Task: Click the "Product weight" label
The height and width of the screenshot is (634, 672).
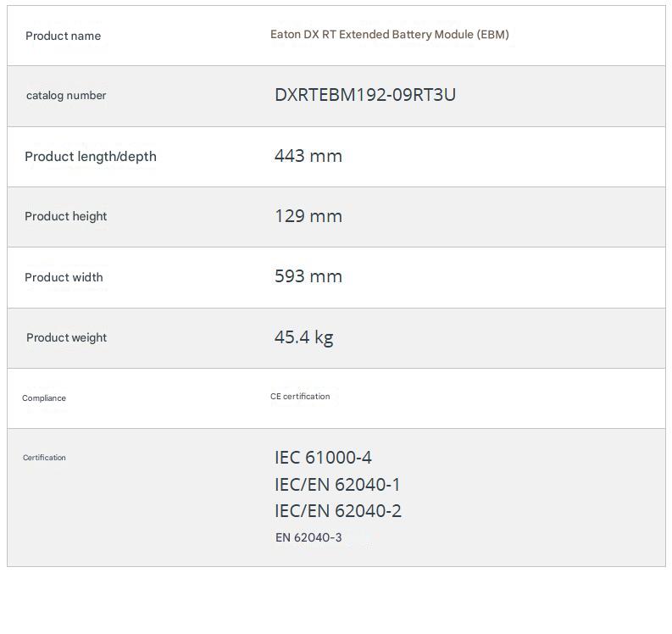Action: click(66, 337)
